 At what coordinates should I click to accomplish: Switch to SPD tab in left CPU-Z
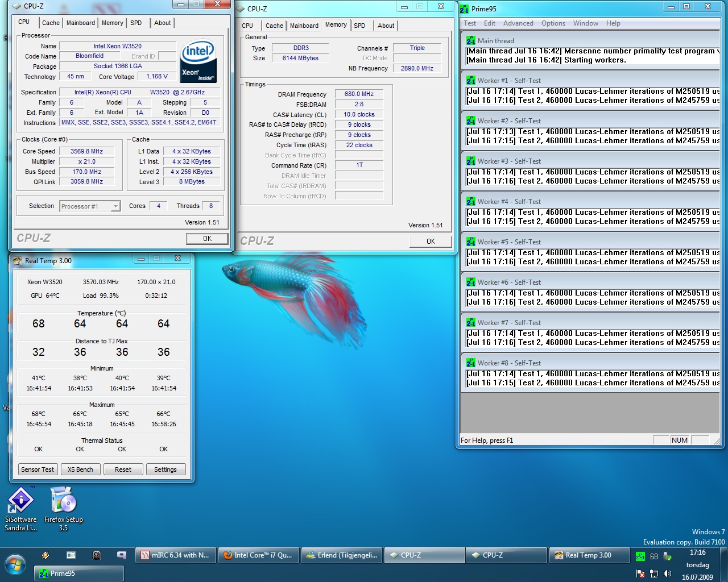(x=136, y=23)
